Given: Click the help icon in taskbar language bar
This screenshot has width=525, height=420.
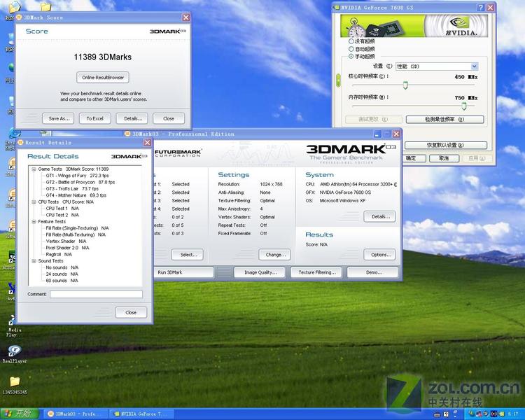Looking at the screenshot, I should pyautogui.click(x=446, y=414).
